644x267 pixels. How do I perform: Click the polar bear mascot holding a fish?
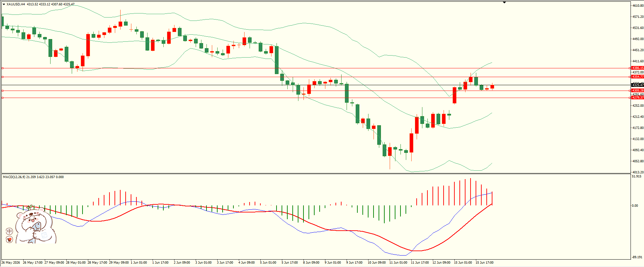pyautogui.click(x=35, y=225)
